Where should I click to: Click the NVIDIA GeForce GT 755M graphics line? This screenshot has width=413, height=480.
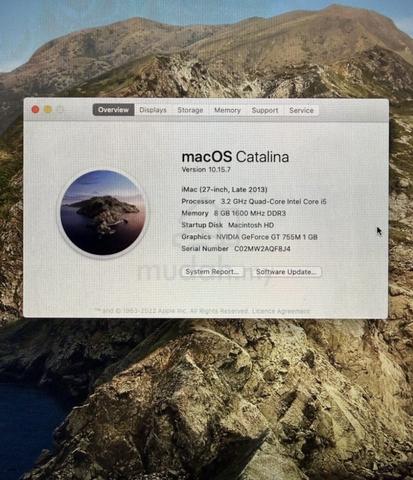pyautogui.click(x=249, y=237)
